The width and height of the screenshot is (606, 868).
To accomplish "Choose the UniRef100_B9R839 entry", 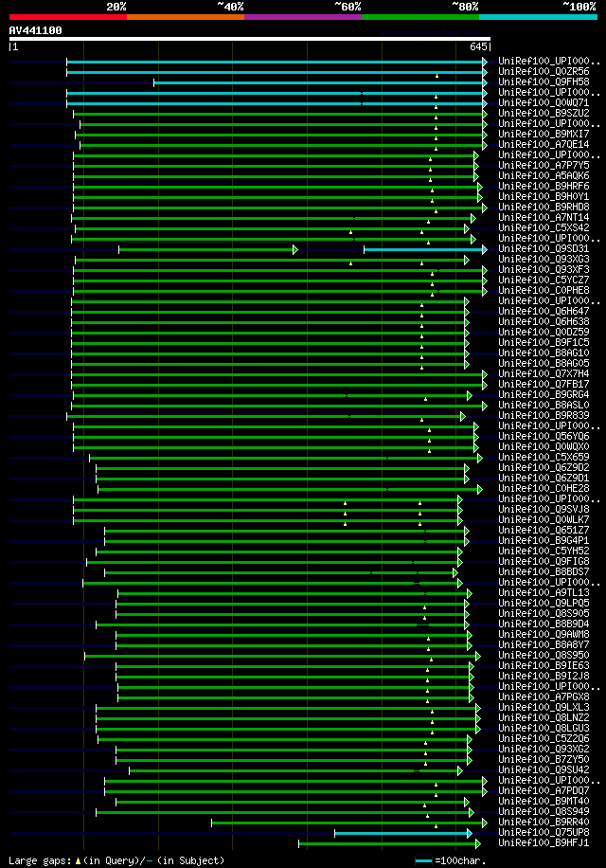I will 544,416.
